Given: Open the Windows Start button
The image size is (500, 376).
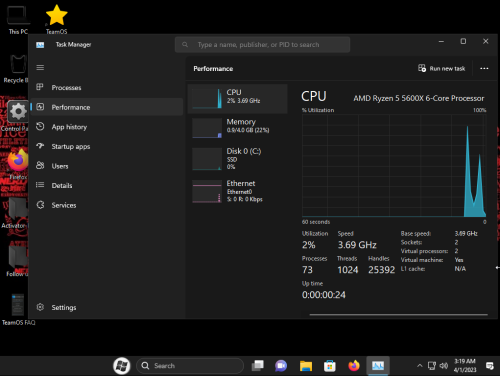Looking at the screenshot, I should tap(122, 366).
